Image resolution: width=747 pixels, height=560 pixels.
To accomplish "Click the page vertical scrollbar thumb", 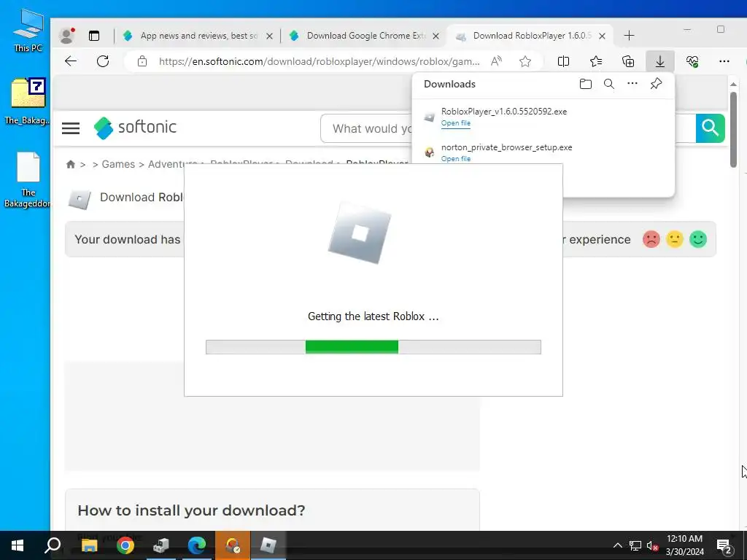I will tap(733, 130).
